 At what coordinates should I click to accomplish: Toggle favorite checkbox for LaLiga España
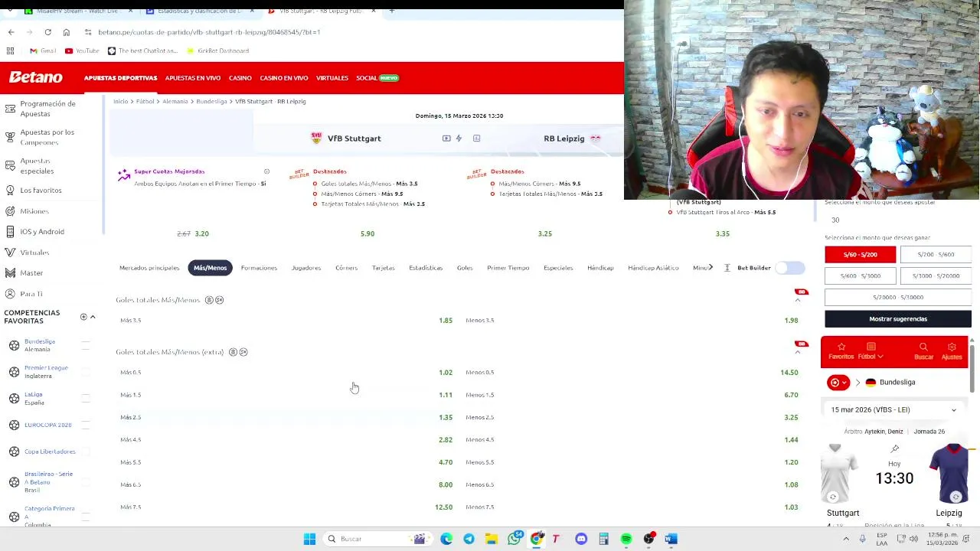pos(86,398)
